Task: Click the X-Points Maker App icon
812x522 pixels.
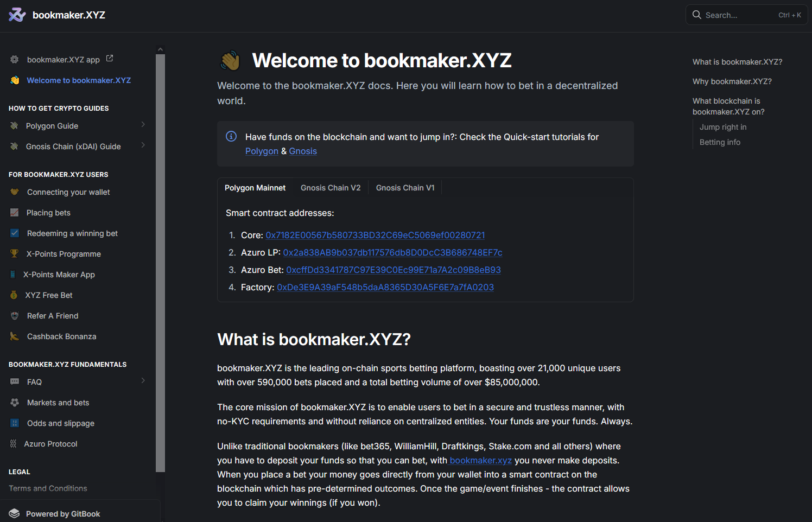Action: [13, 275]
